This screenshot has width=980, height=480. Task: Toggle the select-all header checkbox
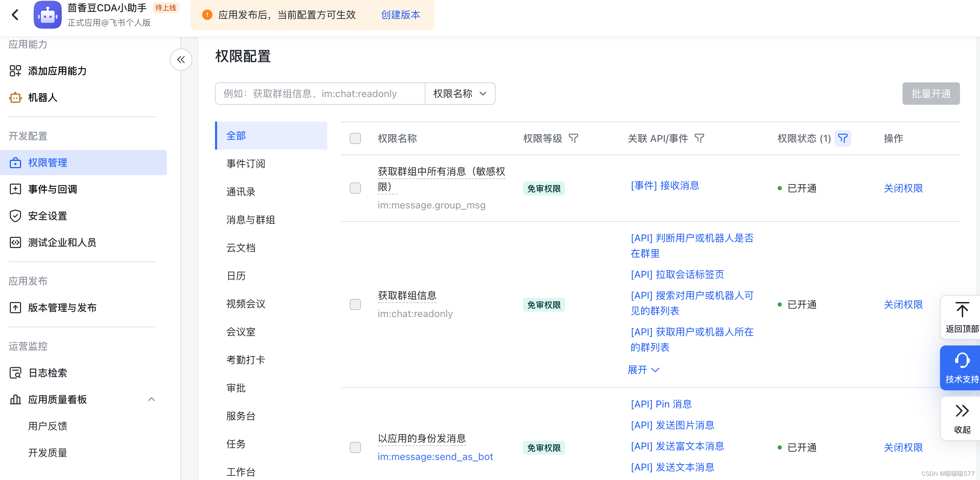pos(355,138)
